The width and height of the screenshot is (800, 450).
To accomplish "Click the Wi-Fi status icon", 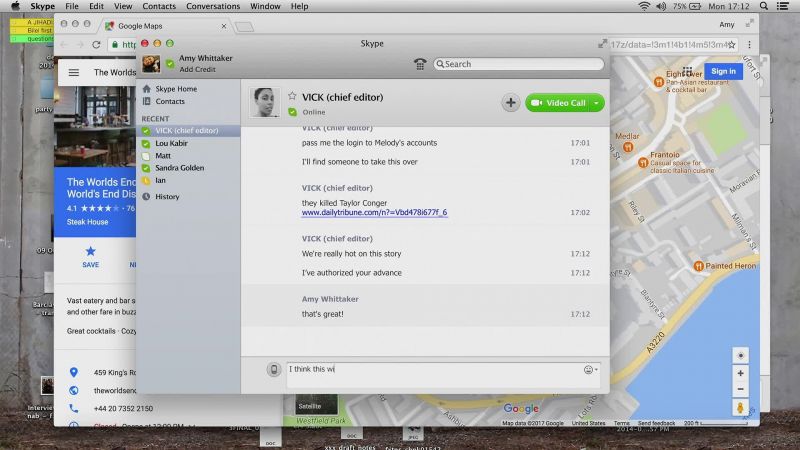I will tap(644, 6).
